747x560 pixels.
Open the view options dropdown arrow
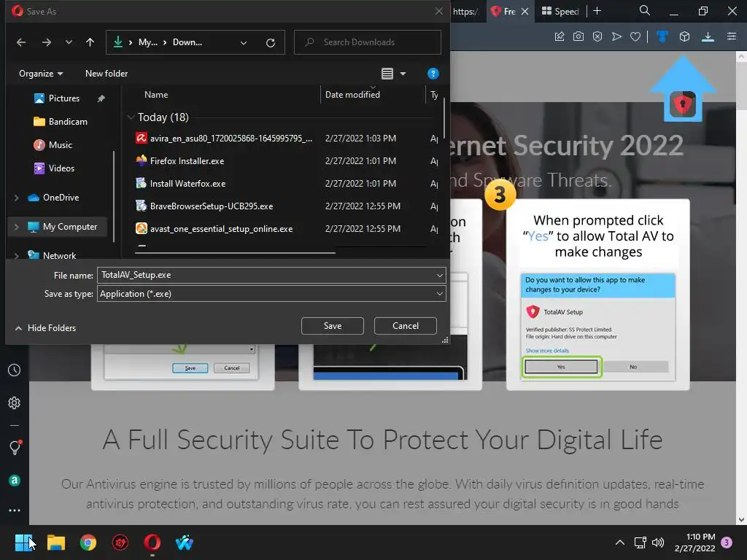[403, 74]
